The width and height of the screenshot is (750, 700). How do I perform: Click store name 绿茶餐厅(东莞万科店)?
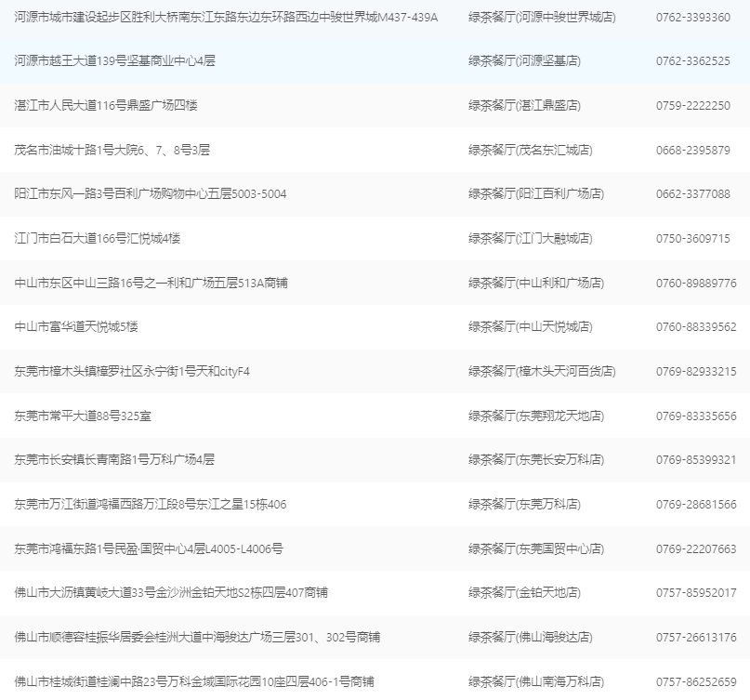pyautogui.click(x=524, y=504)
